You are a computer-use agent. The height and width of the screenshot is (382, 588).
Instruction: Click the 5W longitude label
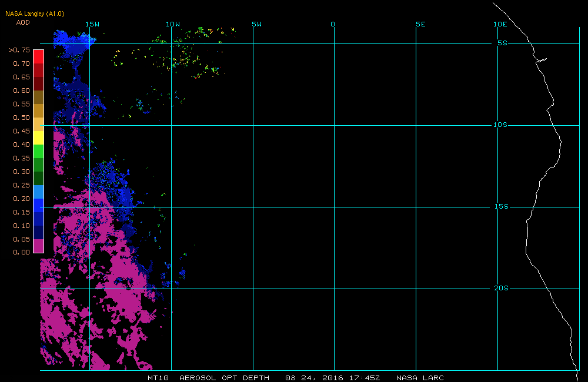[257, 24]
